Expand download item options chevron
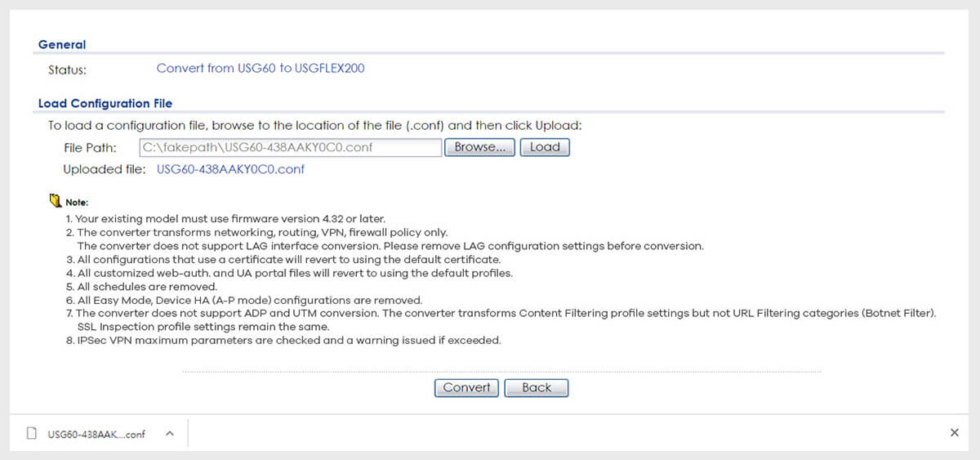Viewport: 980px width, 460px height. click(x=170, y=434)
